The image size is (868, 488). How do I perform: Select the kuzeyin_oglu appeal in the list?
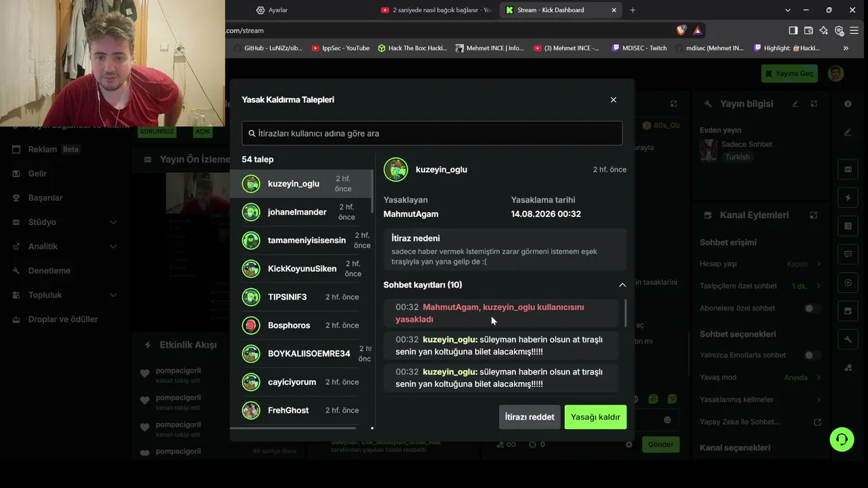click(x=301, y=184)
